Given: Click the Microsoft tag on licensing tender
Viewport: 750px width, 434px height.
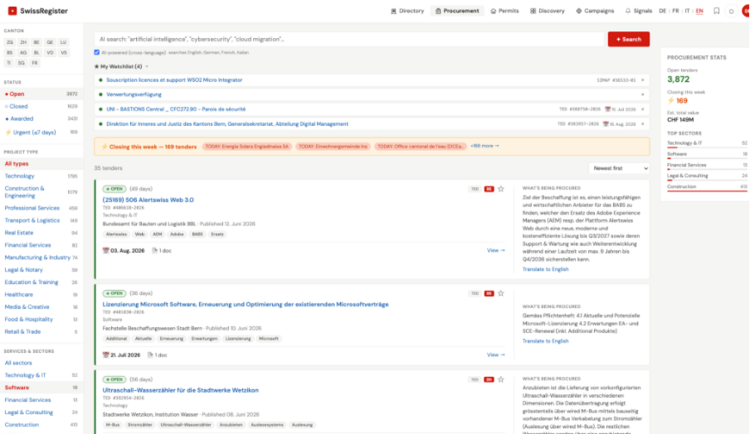Looking at the screenshot, I should pos(268,338).
